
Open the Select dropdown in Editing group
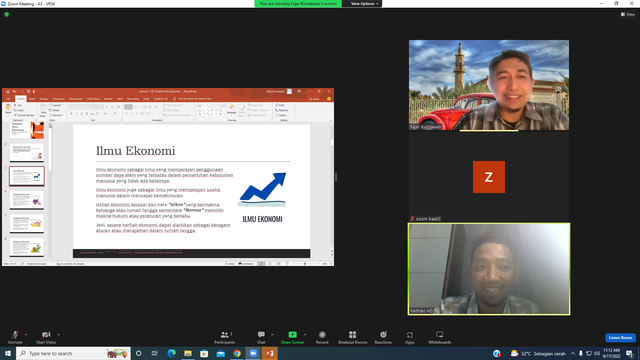click(282, 115)
